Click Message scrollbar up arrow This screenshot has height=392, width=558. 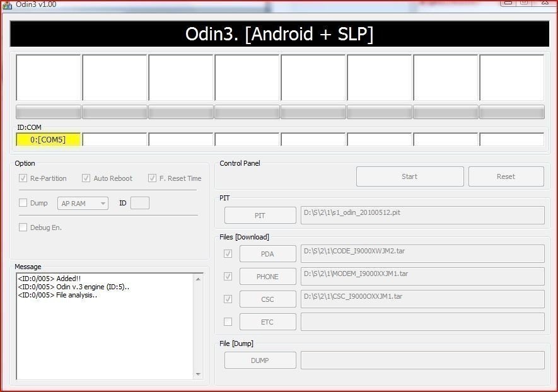(x=198, y=279)
